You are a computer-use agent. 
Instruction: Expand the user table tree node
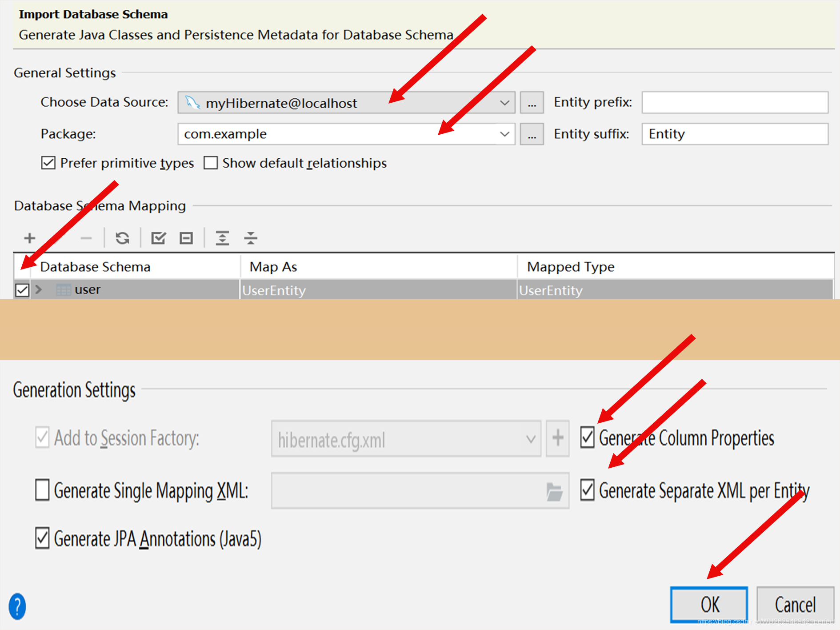click(39, 290)
